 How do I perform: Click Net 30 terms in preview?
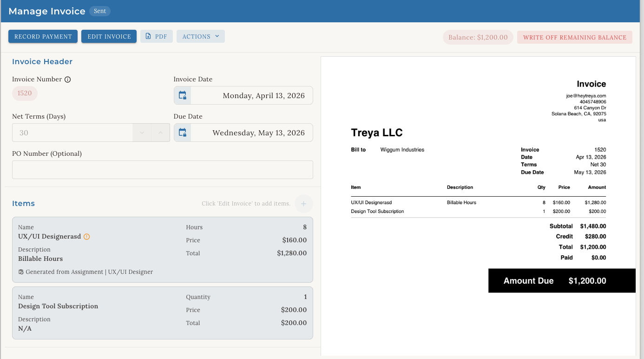[x=598, y=165]
